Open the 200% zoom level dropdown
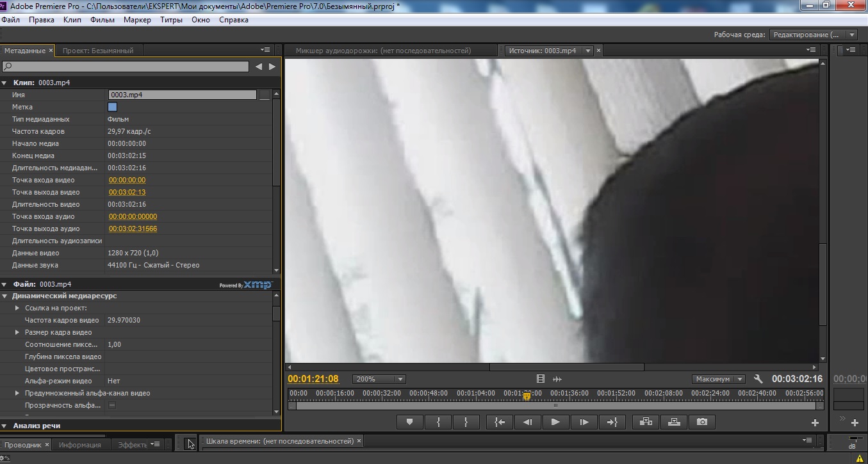 pyautogui.click(x=380, y=379)
